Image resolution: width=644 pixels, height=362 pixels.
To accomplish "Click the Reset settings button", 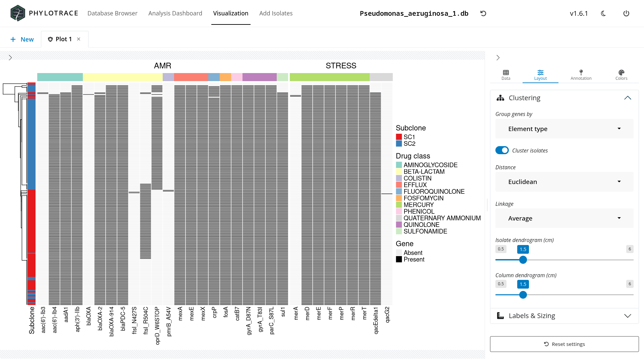I will [565, 344].
